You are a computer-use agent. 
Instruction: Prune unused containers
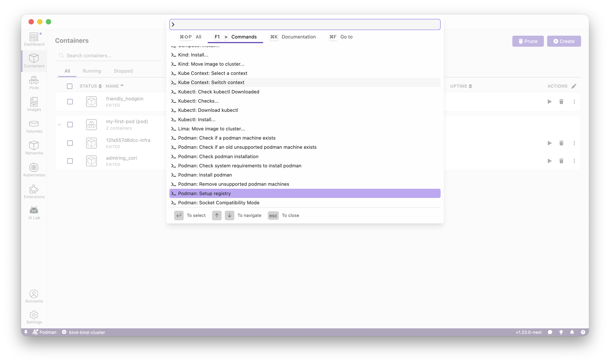click(x=528, y=41)
